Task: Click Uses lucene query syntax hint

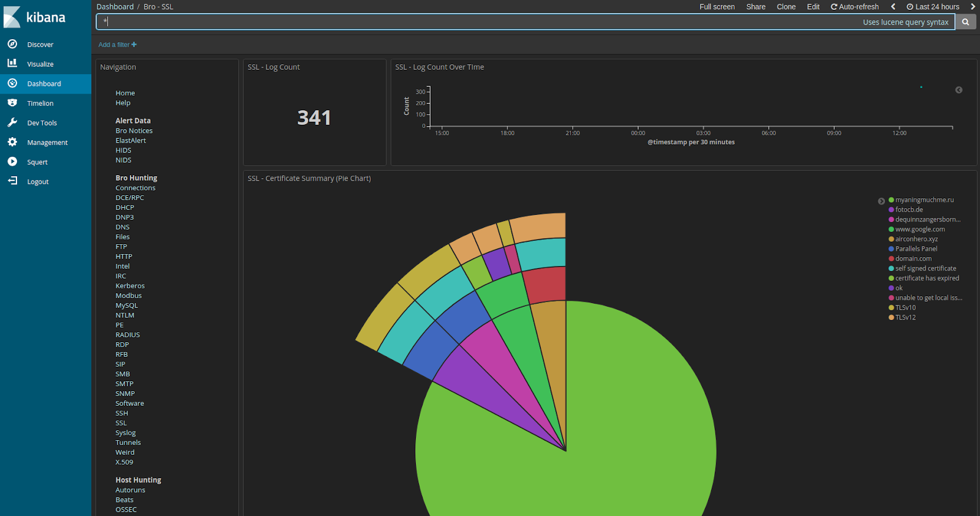Action: click(906, 22)
